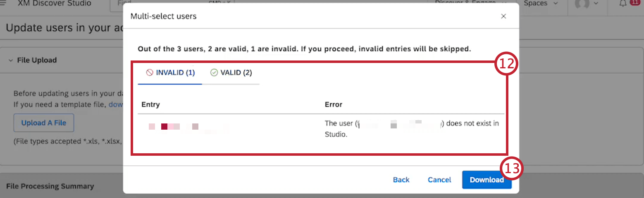Select the invalid user entry row

(321, 129)
